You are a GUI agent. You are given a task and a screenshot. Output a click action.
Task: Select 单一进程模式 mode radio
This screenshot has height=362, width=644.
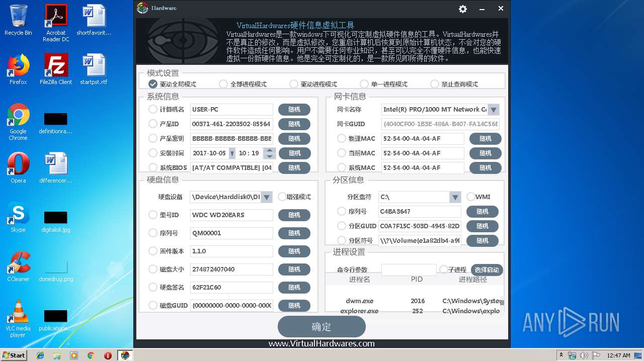[x=364, y=84]
